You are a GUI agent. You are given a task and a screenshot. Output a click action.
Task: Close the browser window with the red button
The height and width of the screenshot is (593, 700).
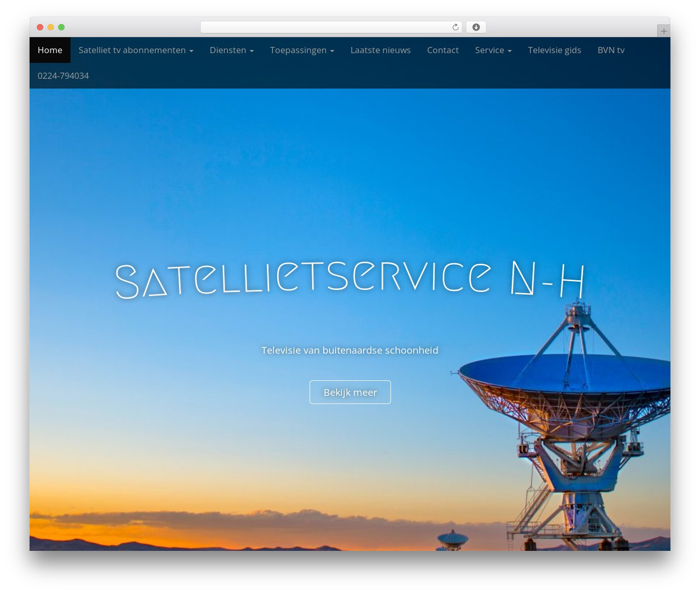click(40, 27)
